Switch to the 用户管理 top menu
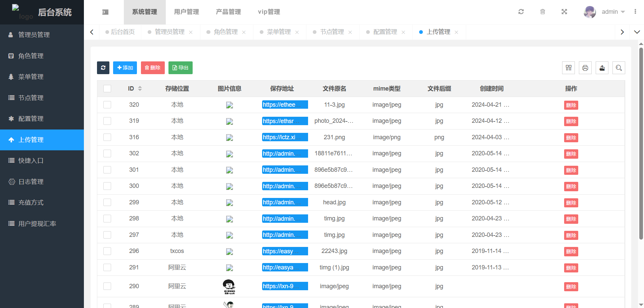This screenshot has width=644, height=308. coord(186,12)
